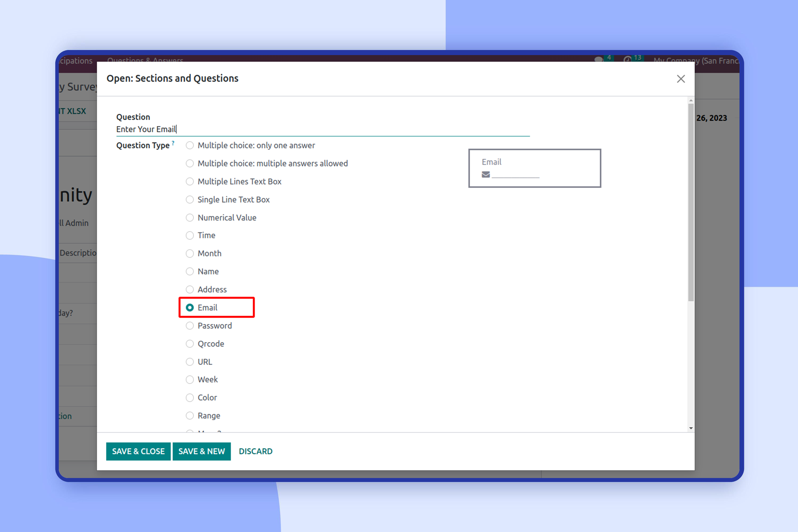
Task: Click the scrollbar up arrow
Action: tap(691, 101)
